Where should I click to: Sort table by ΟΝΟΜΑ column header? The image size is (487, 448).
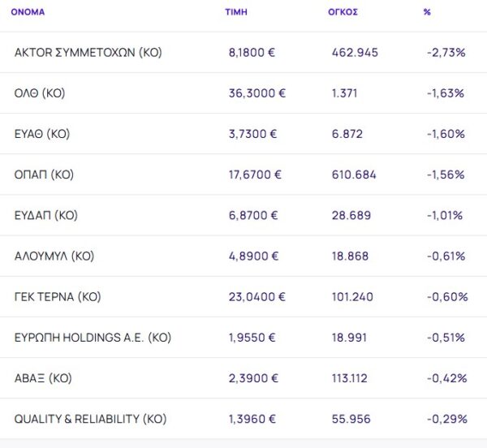(28, 12)
